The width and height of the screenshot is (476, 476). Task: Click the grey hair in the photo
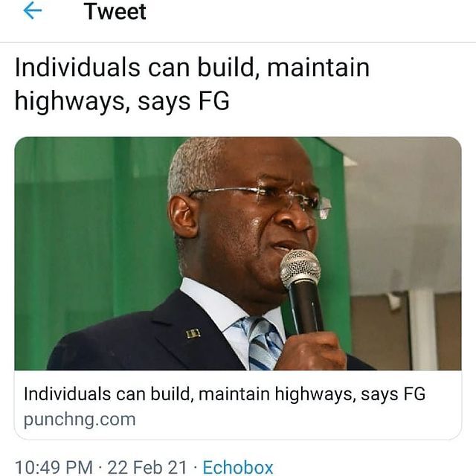pyautogui.click(x=194, y=167)
